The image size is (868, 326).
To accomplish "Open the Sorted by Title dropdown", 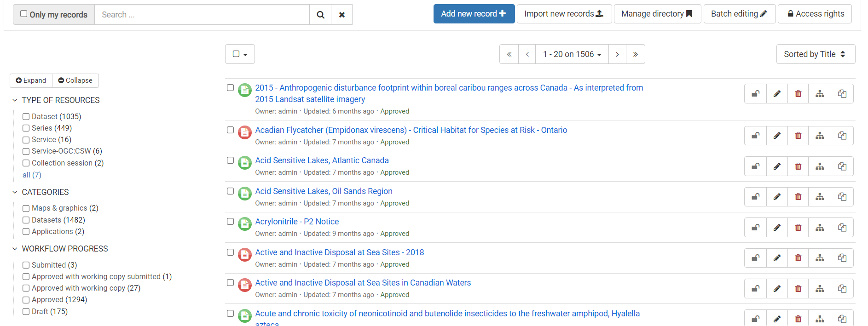I will (816, 54).
